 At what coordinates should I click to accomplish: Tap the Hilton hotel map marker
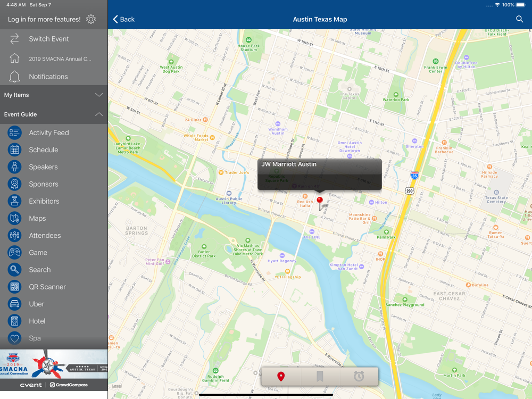(371, 202)
